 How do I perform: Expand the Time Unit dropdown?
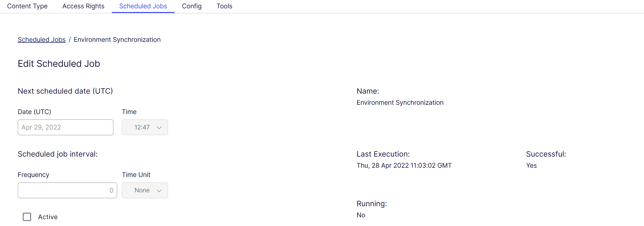(142, 190)
